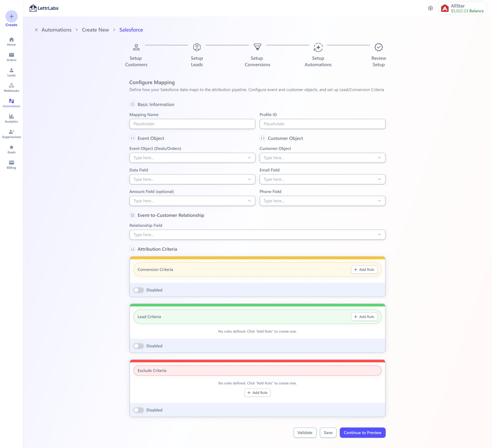
Task: Click the Exclude Criteria header bar
Action: point(257,371)
